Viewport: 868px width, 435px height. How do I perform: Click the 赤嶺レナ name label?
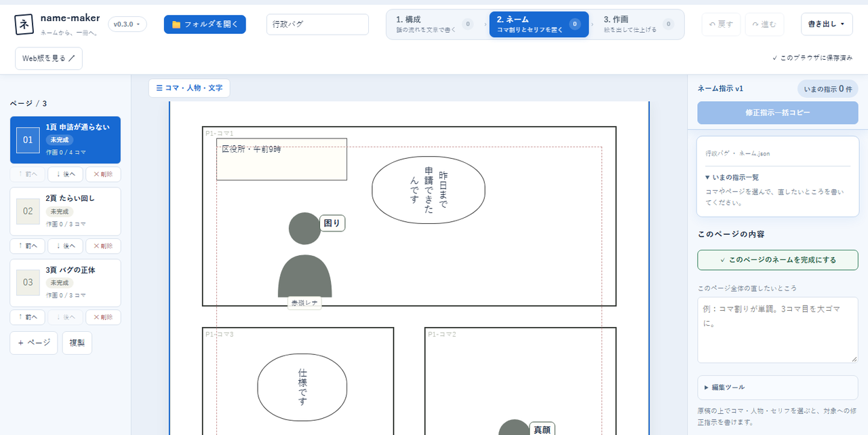click(304, 303)
